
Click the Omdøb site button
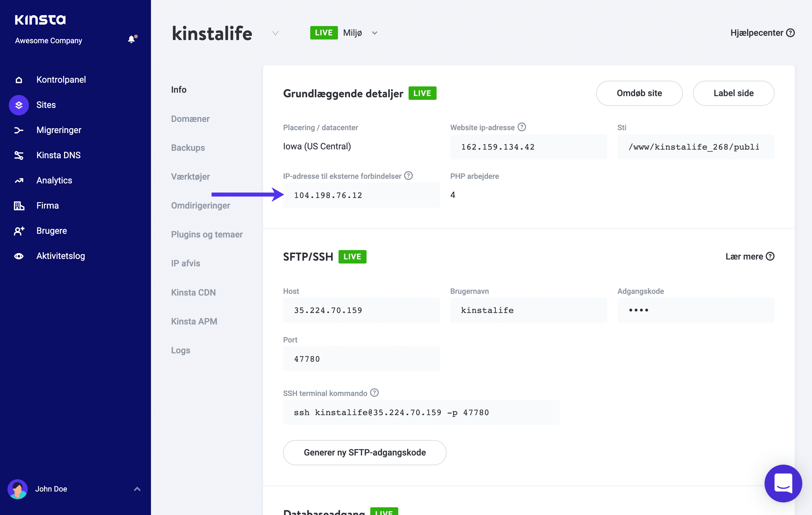pos(639,93)
